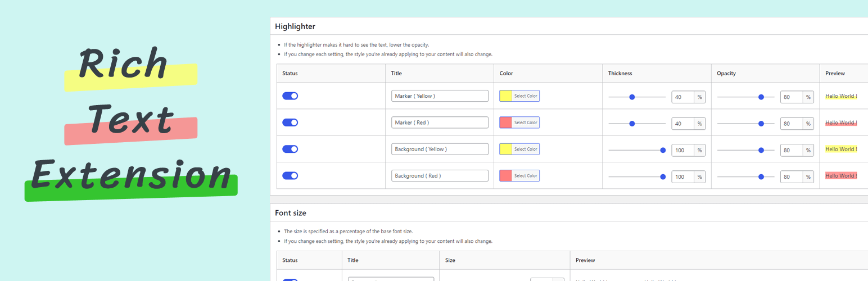This screenshot has width=868, height=281.
Task: Focus thickness value 100 for Background ( Red )
Action: tap(682, 177)
